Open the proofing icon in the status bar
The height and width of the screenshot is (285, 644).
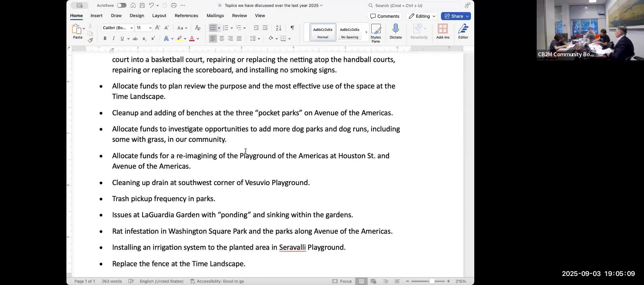tap(131, 281)
